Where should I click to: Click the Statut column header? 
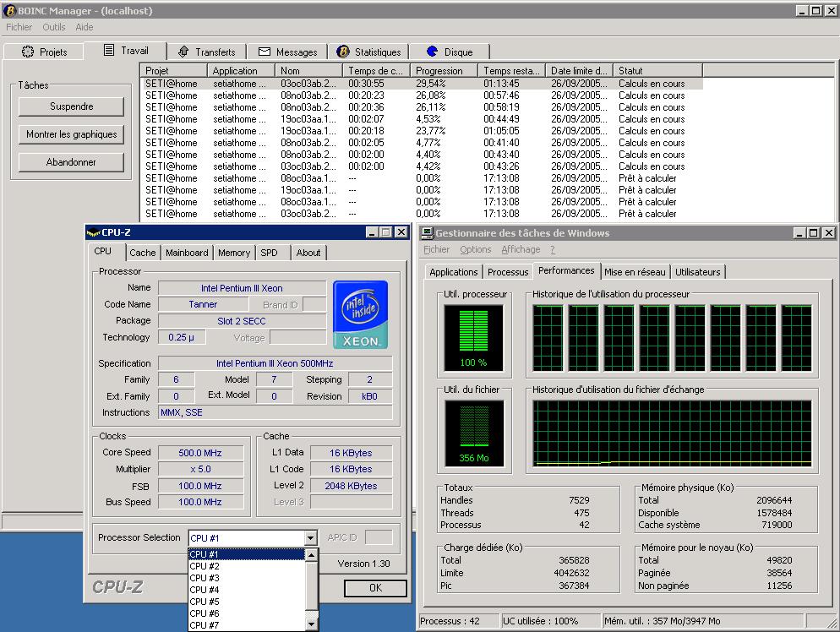pos(657,71)
